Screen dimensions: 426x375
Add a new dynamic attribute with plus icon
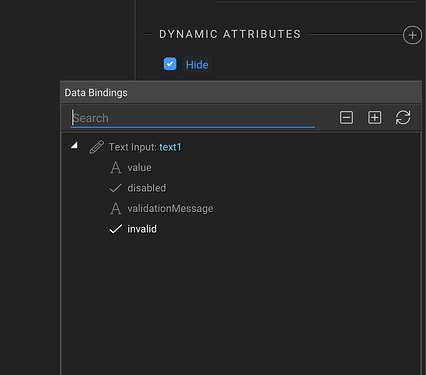coord(412,35)
